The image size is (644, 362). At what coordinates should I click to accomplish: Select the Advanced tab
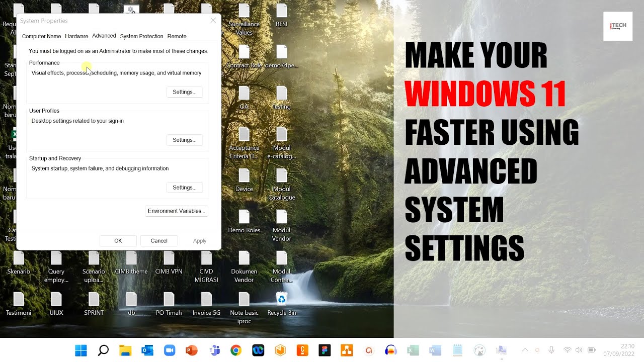tap(104, 36)
